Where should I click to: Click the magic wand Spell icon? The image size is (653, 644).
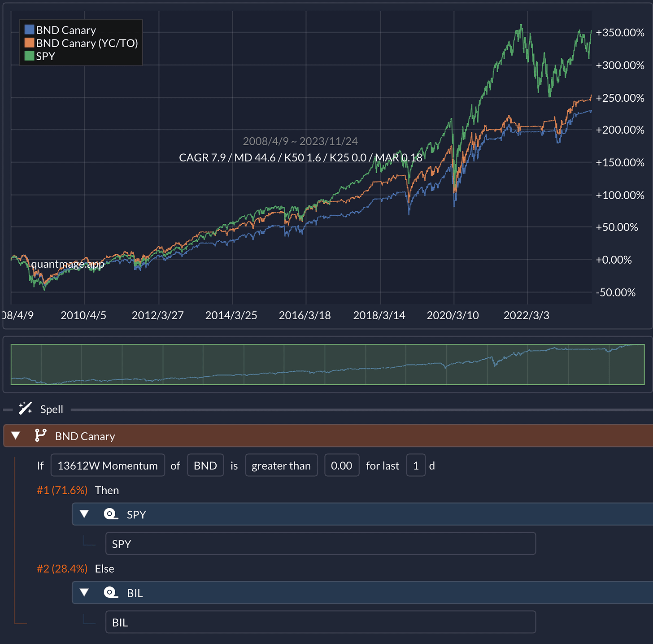[x=25, y=408]
